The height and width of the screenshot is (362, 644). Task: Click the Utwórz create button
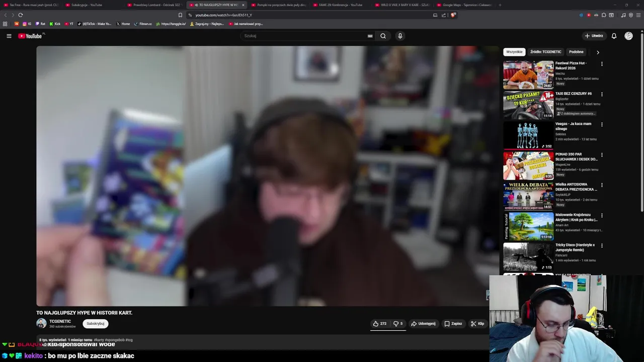[594, 36]
